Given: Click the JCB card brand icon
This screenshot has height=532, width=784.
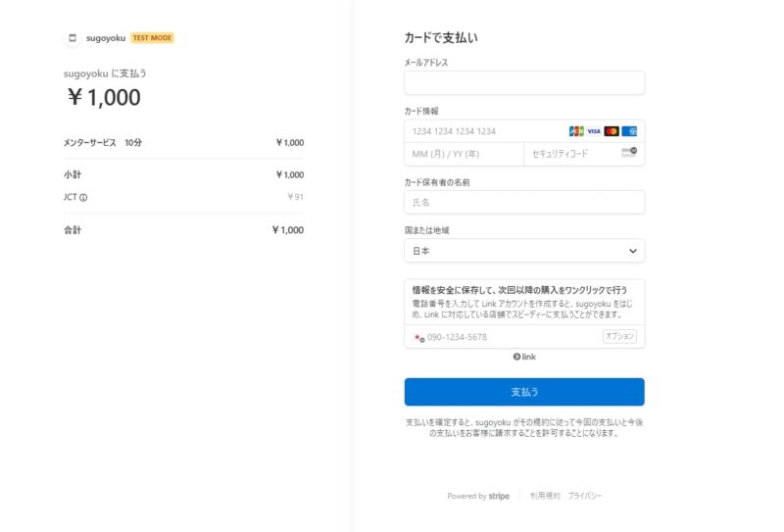Looking at the screenshot, I should coord(576,131).
